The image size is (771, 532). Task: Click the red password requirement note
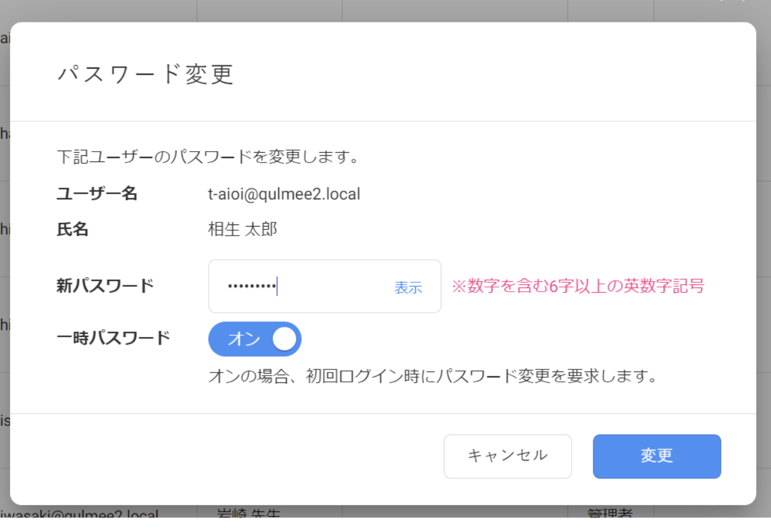coord(578,285)
